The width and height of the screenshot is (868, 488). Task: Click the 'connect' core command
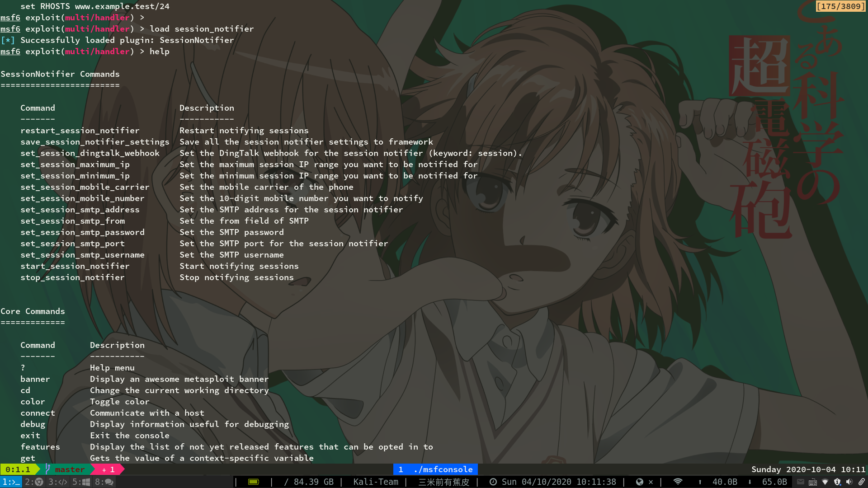[x=38, y=413]
